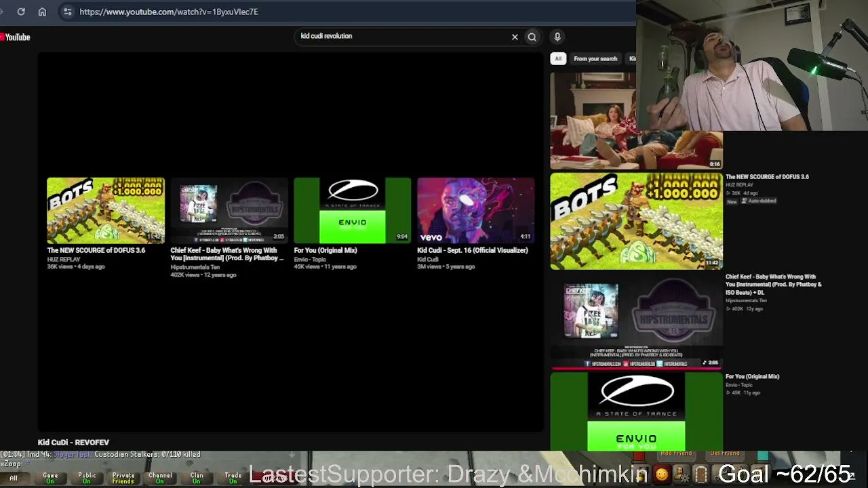868x488 pixels.
Task: Visit sidebar channel 'HUZ REPLAY'
Action: click(740, 185)
